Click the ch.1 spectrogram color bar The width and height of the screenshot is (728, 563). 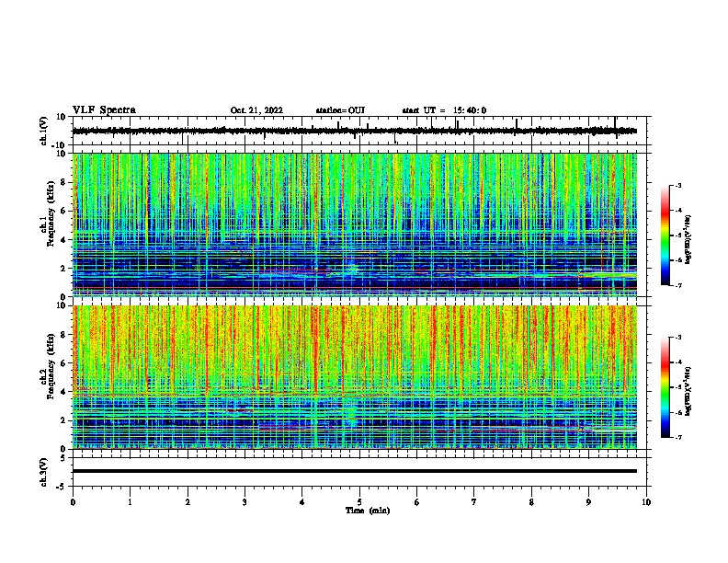665,236
